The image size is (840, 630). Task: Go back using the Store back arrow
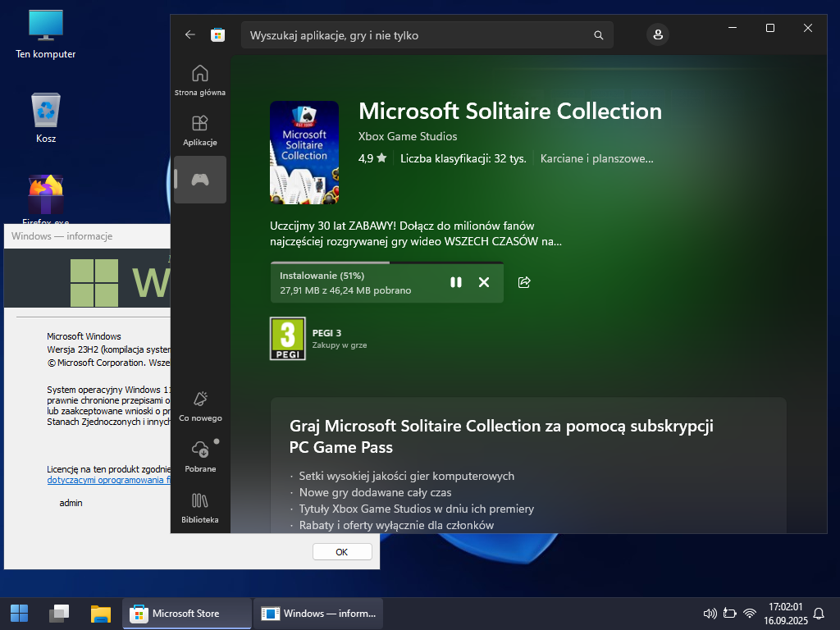point(190,34)
